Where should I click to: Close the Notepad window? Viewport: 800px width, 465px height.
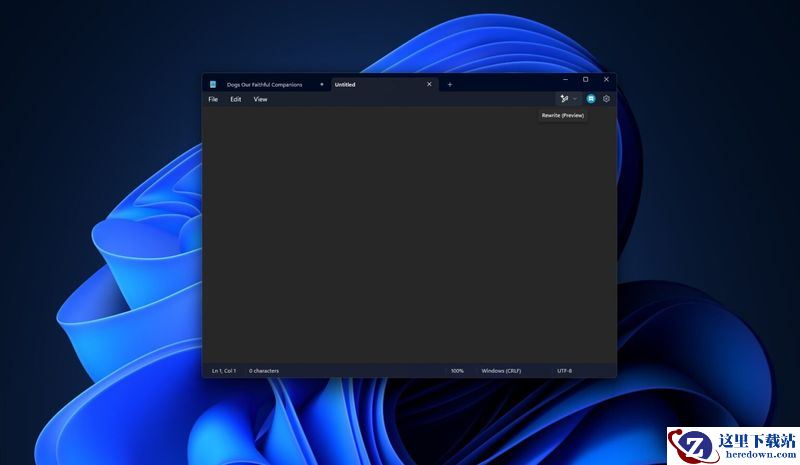pyautogui.click(x=606, y=80)
